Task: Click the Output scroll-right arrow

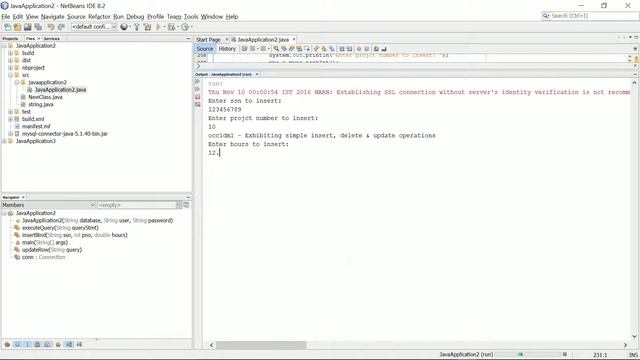Action: (625, 345)
